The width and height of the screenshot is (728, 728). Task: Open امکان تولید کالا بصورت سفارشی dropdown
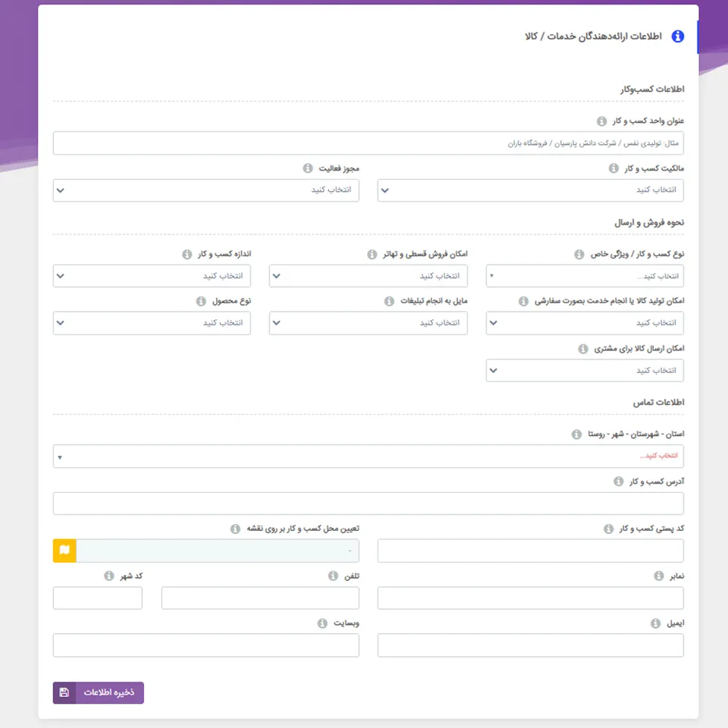click(585, 323)
